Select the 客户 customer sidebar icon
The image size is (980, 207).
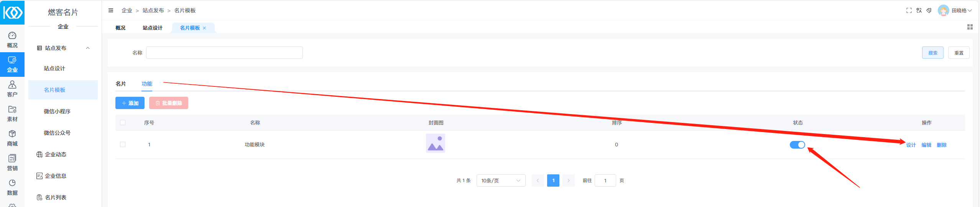click(x=12, y=89)
